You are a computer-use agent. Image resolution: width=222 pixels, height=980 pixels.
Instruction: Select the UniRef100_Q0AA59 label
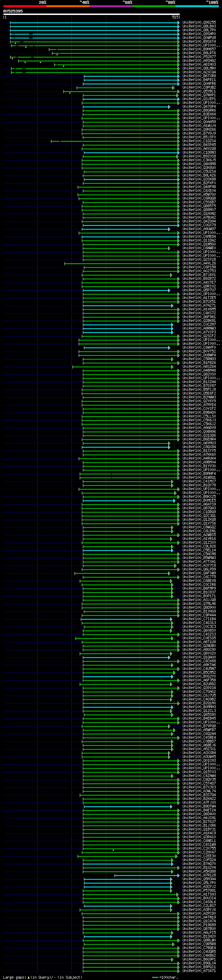tap(199, 122)
